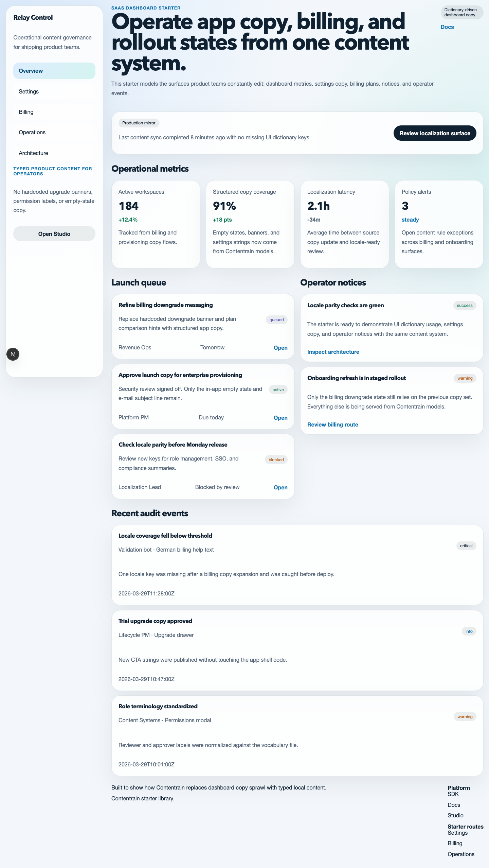The width and height of the screenshot is (489, 868).
Task: Click the timestamp 2026-03-29T11:28:00Z
Action: click(146, 593)
